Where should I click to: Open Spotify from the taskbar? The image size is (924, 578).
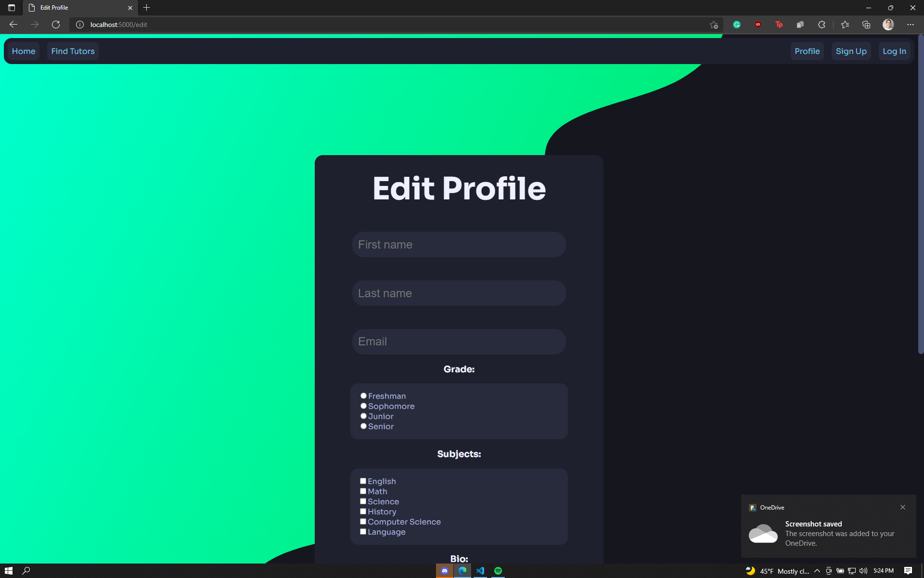click(x=498, y=571)
